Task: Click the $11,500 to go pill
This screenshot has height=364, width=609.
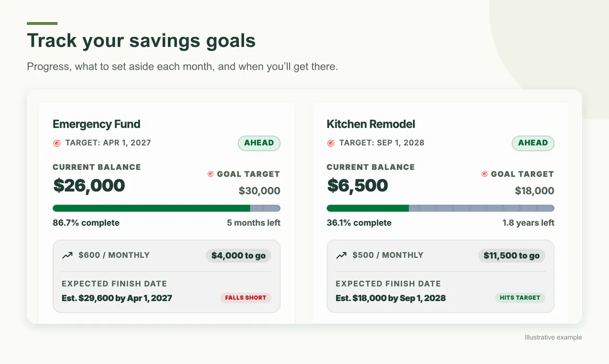Action: pyautogui.click(x=512, y=255)
